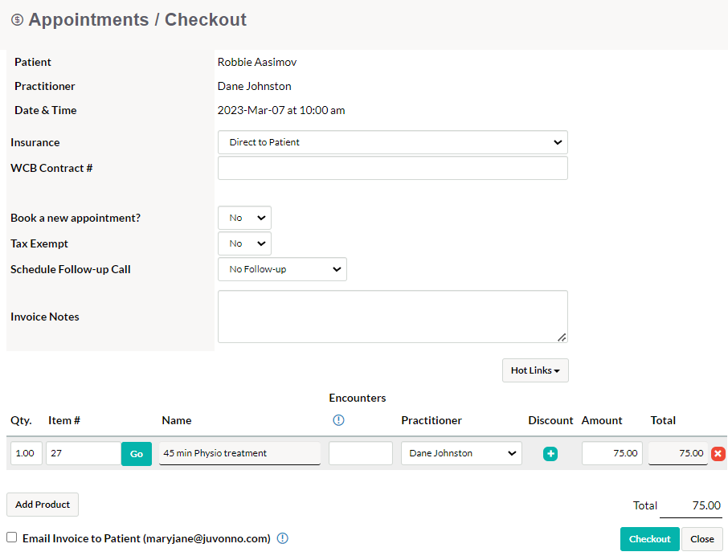Click the Add Product button
Viewport: 728px width, 560px height.
click(42, 505)
